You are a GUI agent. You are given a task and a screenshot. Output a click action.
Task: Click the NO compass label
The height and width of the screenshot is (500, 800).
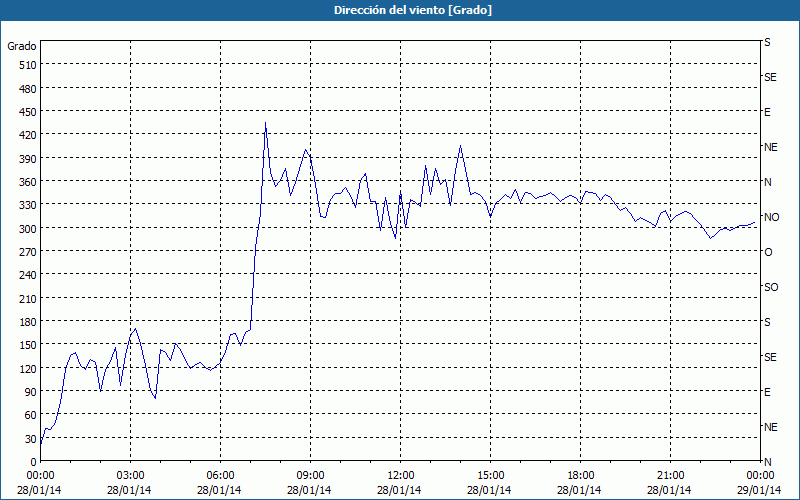[771, 217]
